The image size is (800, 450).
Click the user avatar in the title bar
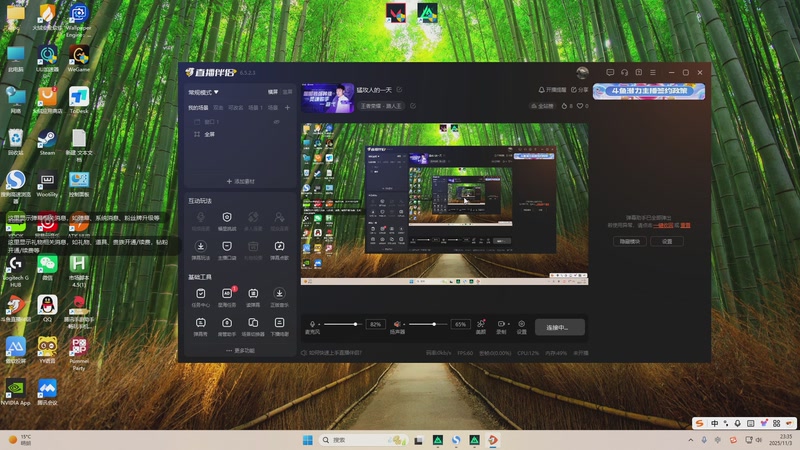tap(582, 72)
